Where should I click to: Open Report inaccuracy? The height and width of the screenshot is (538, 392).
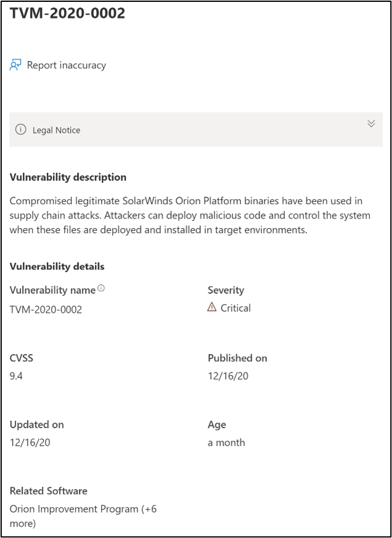pyautogui.click(x=65, y=65)
